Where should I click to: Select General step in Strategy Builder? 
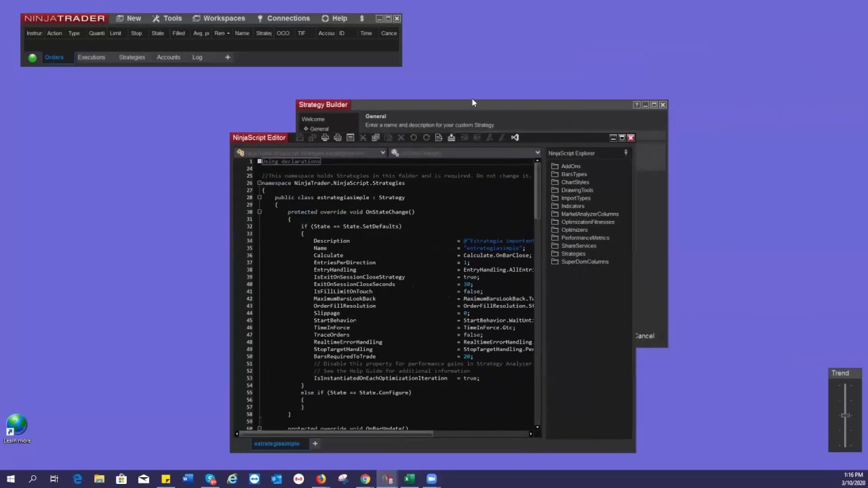pos(319,129)
